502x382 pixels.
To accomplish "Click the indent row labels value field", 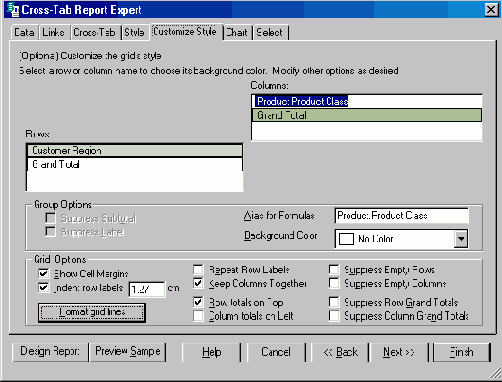I will coord(147,289).
